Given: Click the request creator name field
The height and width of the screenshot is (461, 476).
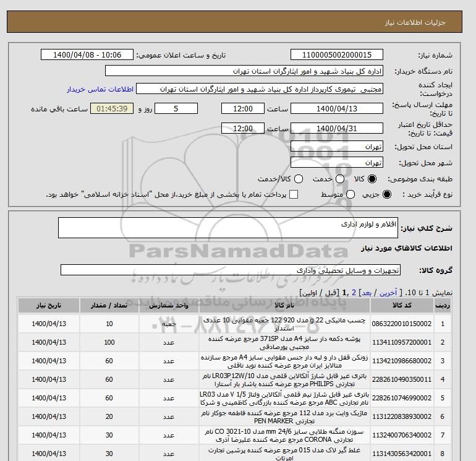Looking at the screenshot, I should point(260,89).
